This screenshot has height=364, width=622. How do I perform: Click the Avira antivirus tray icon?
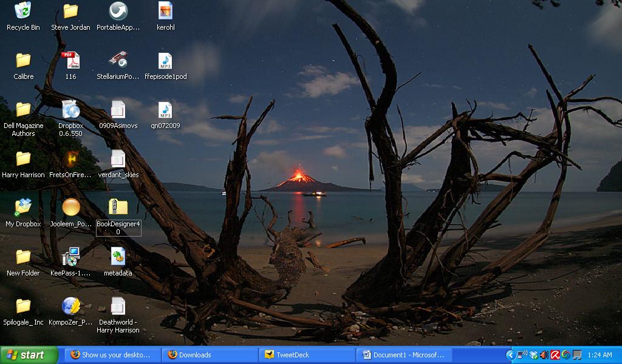[555, 355]
